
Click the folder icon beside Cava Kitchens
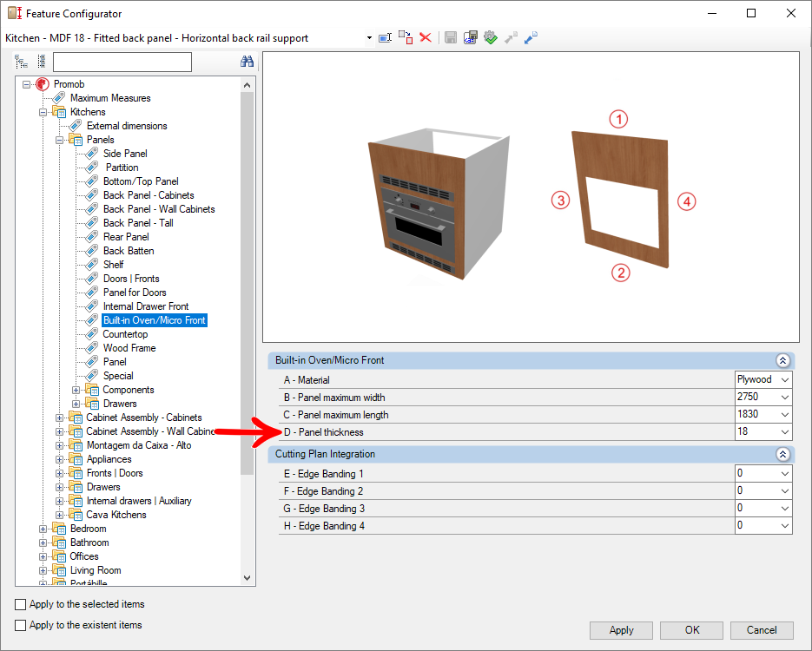pyautogui.click(x=76, y=515)
